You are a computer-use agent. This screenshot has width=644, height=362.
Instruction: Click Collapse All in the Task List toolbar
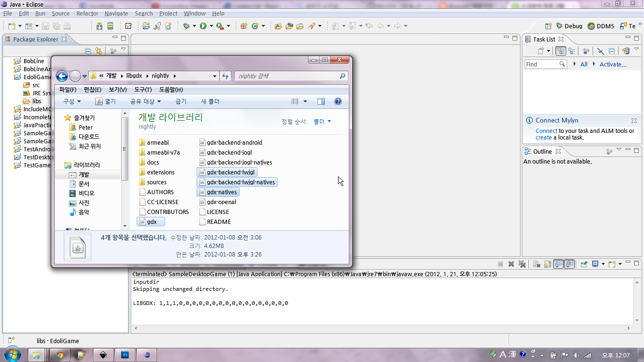pyautogui.click(x=611, y=51)
